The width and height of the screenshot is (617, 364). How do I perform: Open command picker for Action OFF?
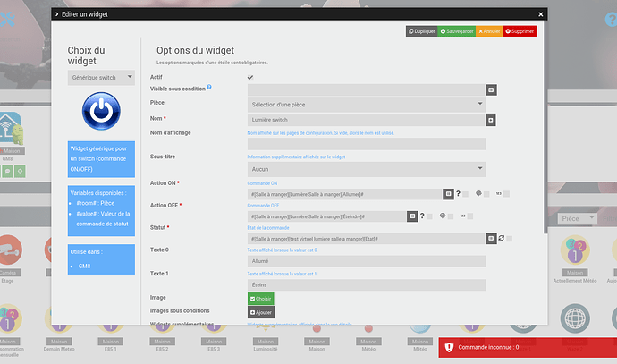[x=412, y=216]
